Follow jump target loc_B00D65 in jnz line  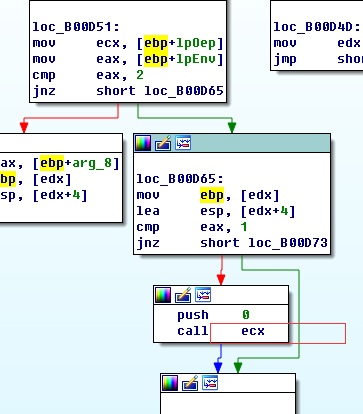(184, 91)
